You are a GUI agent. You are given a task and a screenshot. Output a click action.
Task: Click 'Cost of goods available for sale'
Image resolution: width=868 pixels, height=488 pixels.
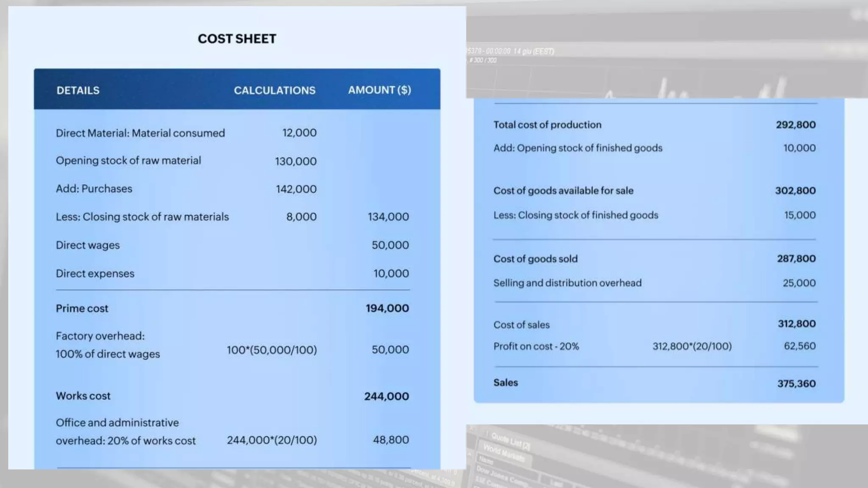tap(563, 191)
